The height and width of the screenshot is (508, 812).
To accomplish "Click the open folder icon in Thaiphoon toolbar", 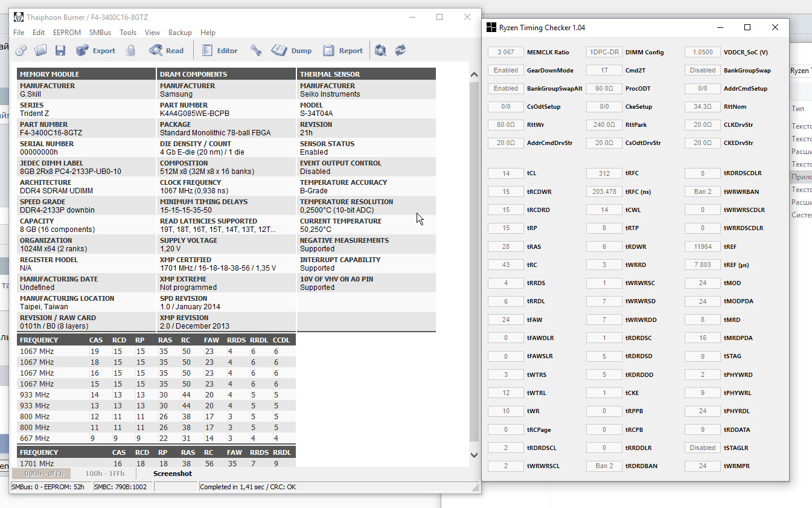I will tap(40, 51).
